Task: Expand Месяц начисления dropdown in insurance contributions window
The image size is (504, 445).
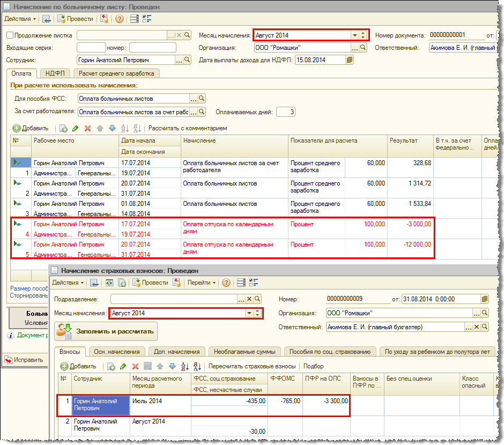Action: click(x=249, y=313)
